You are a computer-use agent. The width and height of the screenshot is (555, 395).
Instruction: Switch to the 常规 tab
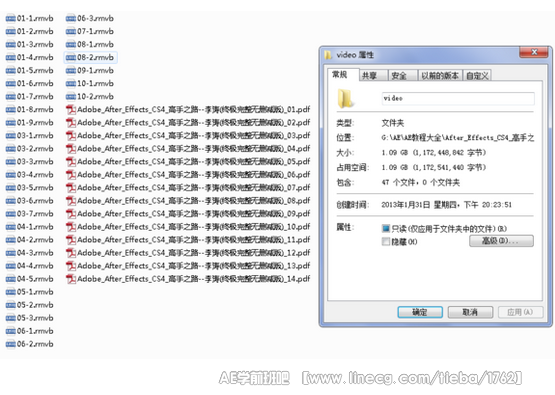click(343, 75)
